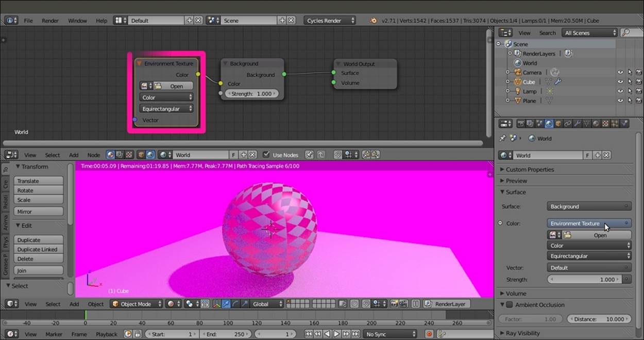This screenshot has width=644, height=340.
Task: Open the Render properties camera icon
Action: [x=520, y=124]
